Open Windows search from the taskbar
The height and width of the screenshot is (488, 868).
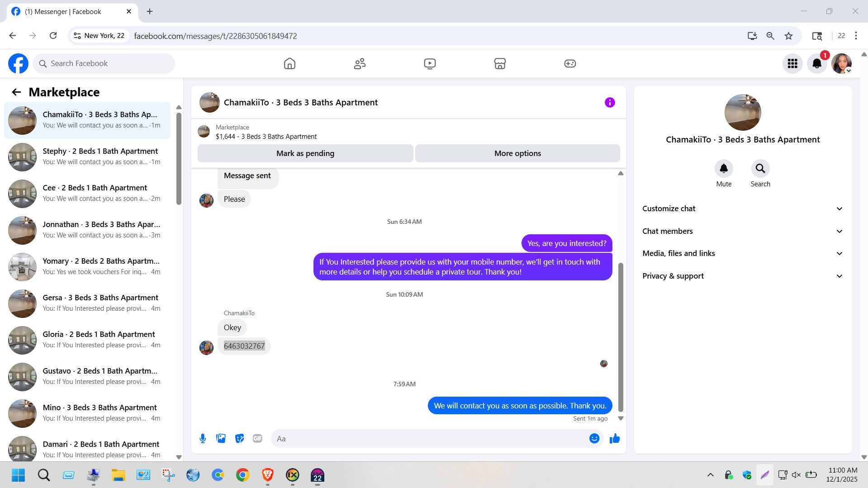[43, 475]
